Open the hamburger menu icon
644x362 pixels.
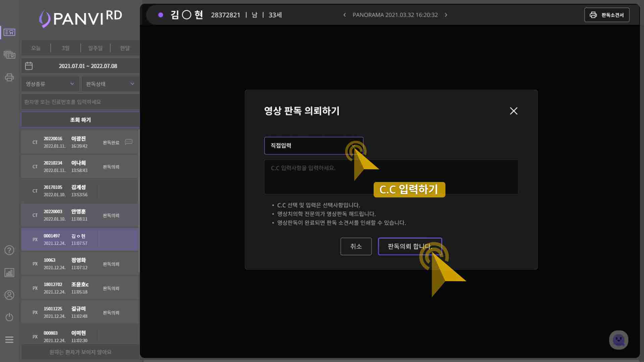pos(9,340)
